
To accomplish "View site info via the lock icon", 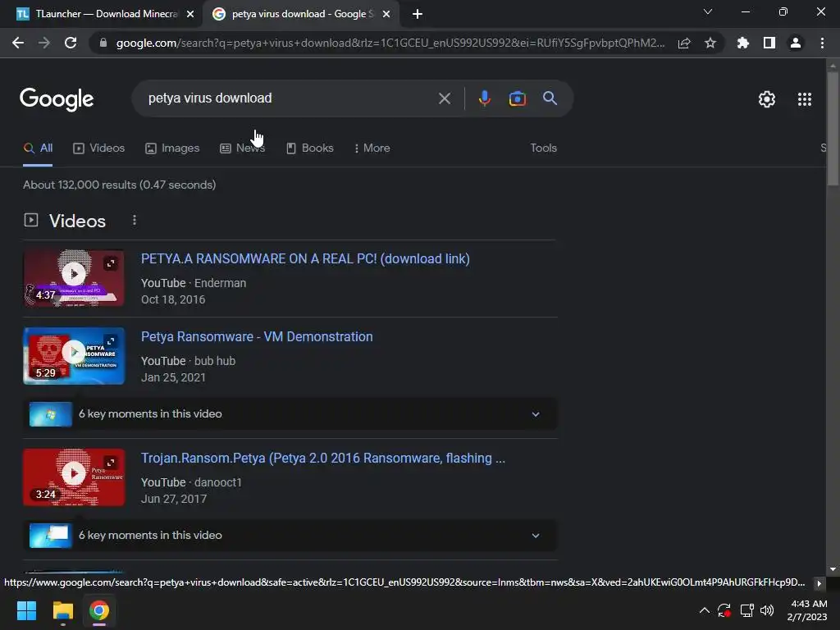I will tap(103, 43).
